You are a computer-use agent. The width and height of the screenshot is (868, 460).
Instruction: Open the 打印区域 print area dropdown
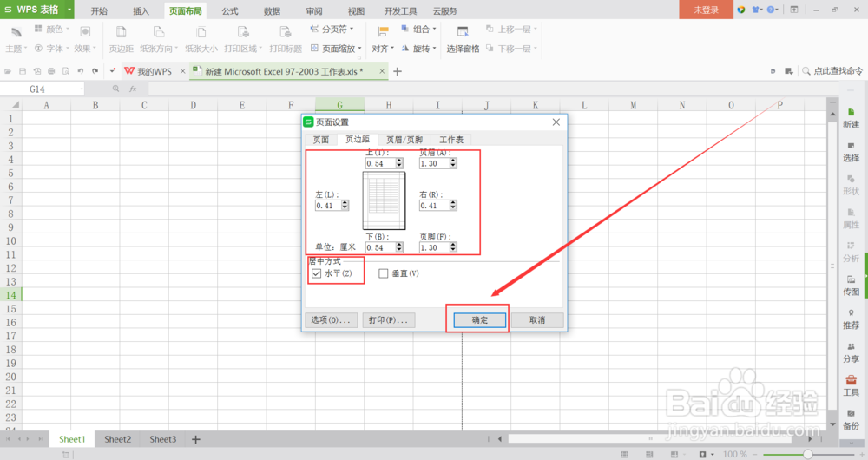tap(243, 39)
